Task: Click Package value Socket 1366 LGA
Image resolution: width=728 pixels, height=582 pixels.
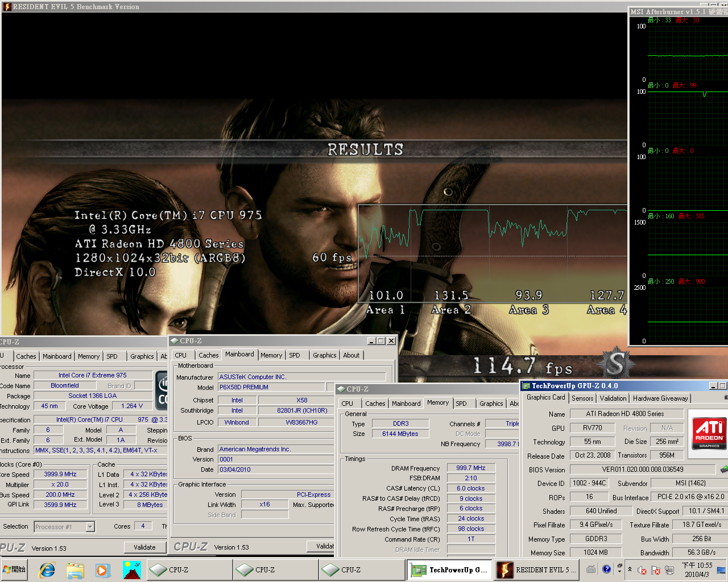Action: click(93, 396)
